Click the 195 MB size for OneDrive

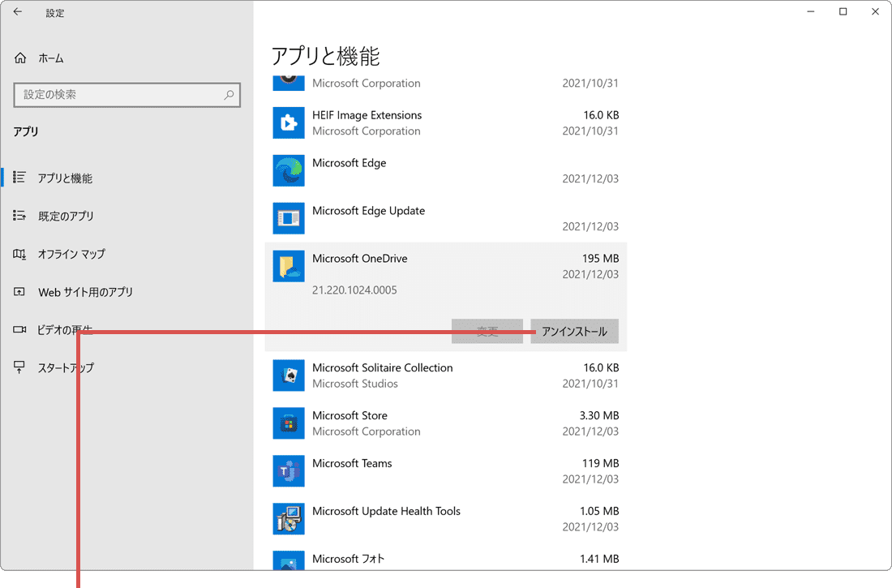tap(600, 259)
